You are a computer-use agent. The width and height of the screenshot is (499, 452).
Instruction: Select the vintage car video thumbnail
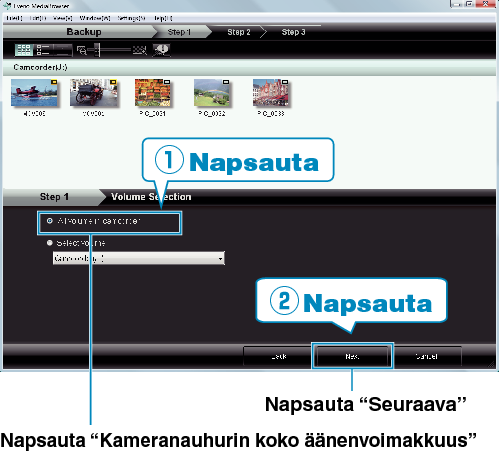tap(93, 93)
